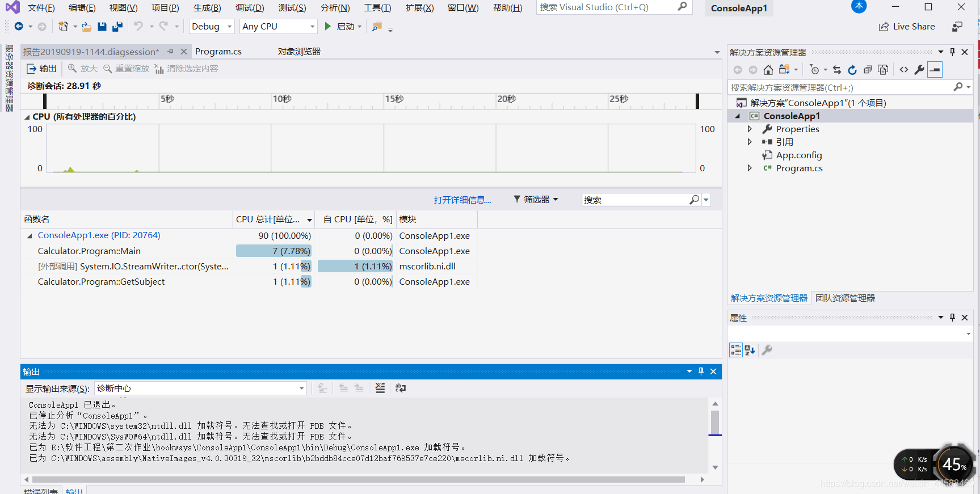Collapse the CPU graph section
Screen dimensions: 980x494
point(27,117)
